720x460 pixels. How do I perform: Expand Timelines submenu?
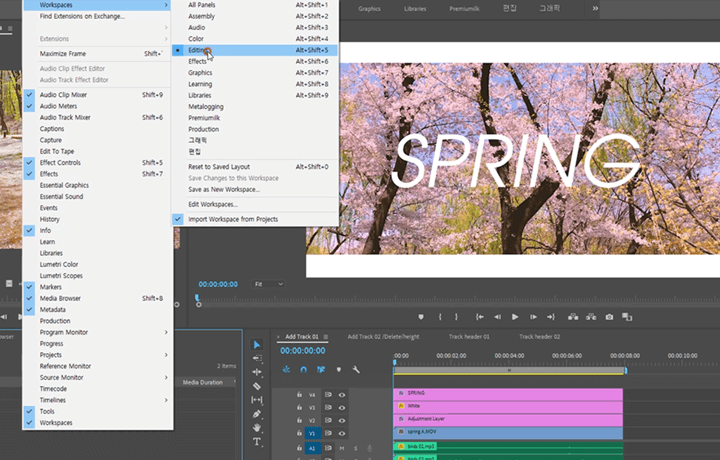[x=98, y=400]
